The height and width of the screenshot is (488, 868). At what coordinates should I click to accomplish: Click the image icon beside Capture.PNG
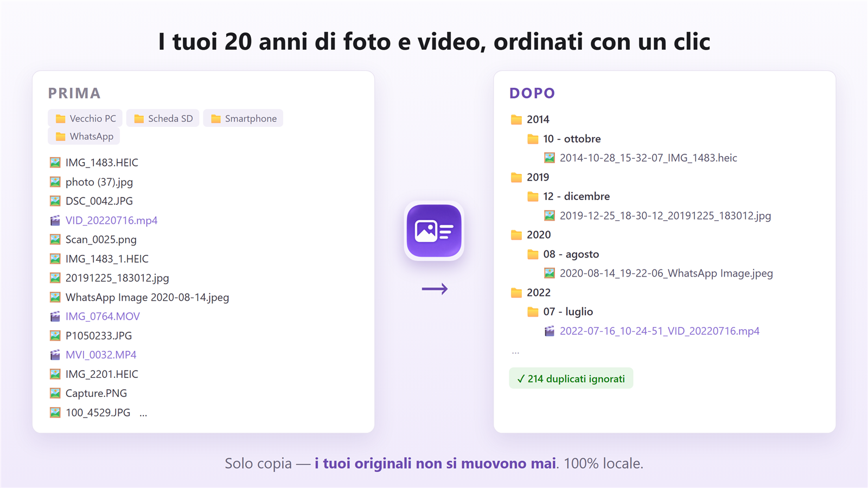(x=55, y=393)
